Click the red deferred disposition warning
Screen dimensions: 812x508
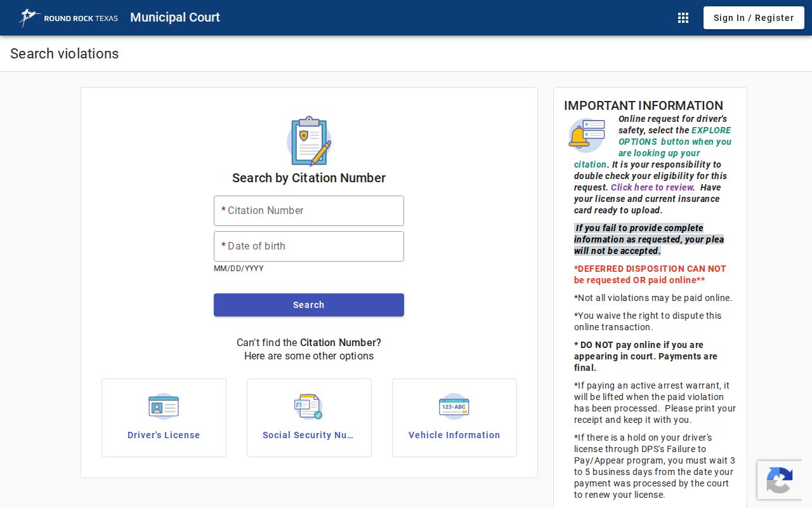click(x=650, y=274)
